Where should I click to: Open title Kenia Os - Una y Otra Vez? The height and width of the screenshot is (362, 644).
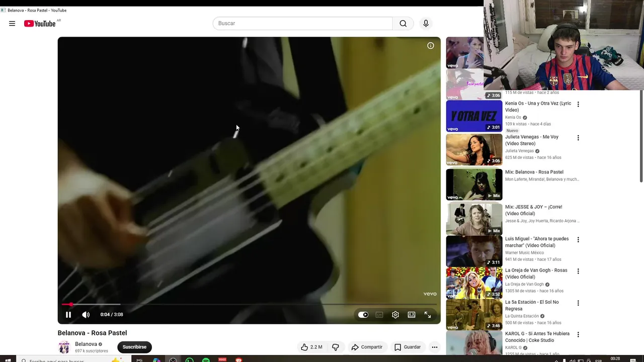(538, 107)
